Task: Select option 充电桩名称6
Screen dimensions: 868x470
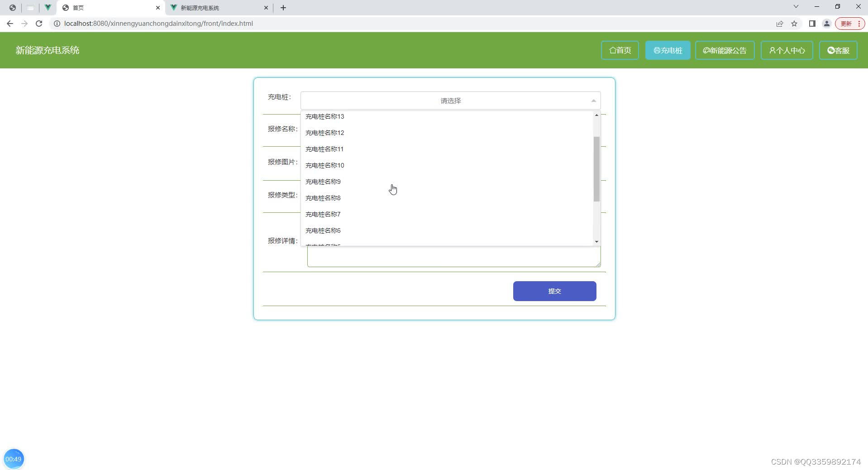Action: pos(447,230)
